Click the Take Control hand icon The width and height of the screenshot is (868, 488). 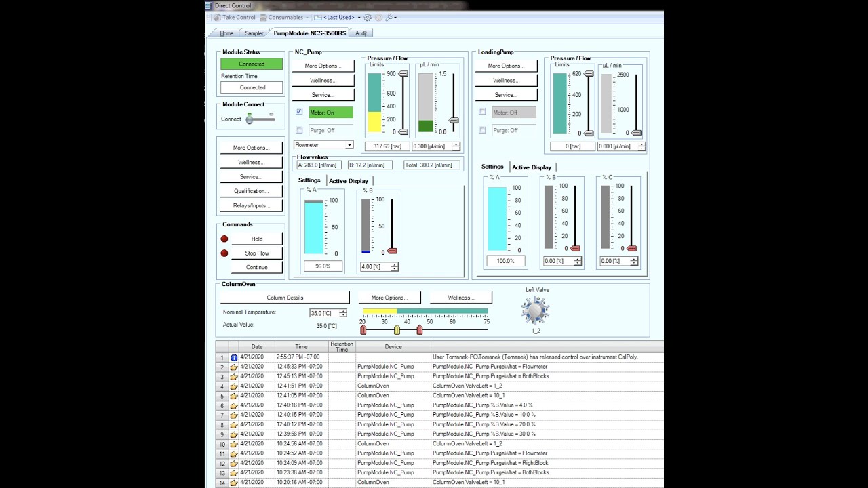click(217, 17)
